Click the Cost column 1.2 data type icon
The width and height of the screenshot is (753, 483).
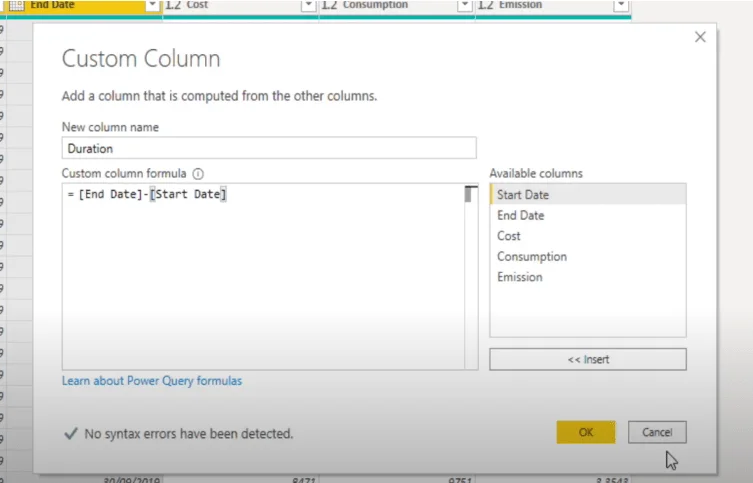173,5
